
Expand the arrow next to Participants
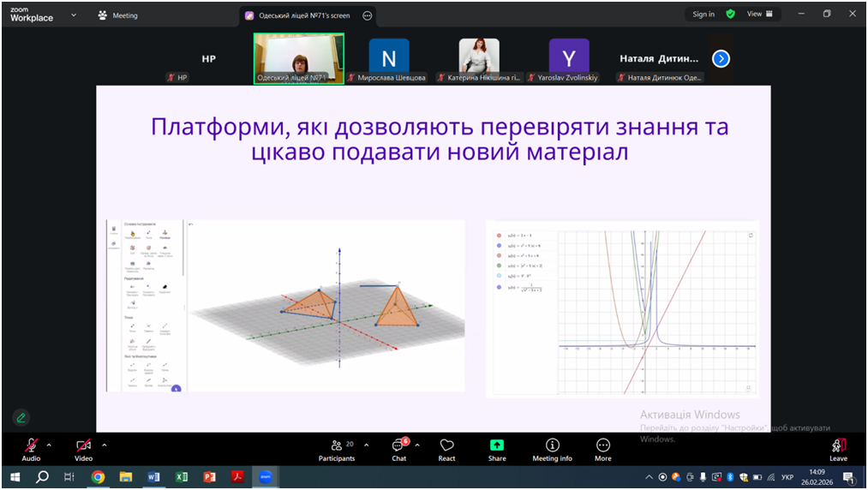coord(367,445)
